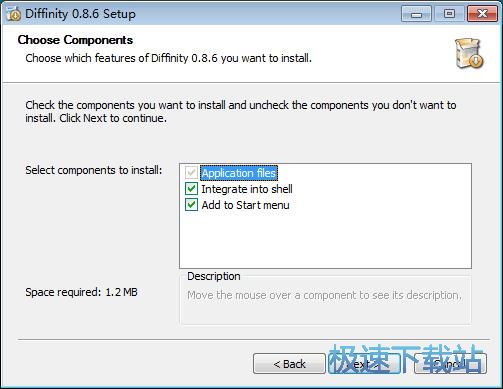Select the Add to Start menu label

click(x=245, y=205)
